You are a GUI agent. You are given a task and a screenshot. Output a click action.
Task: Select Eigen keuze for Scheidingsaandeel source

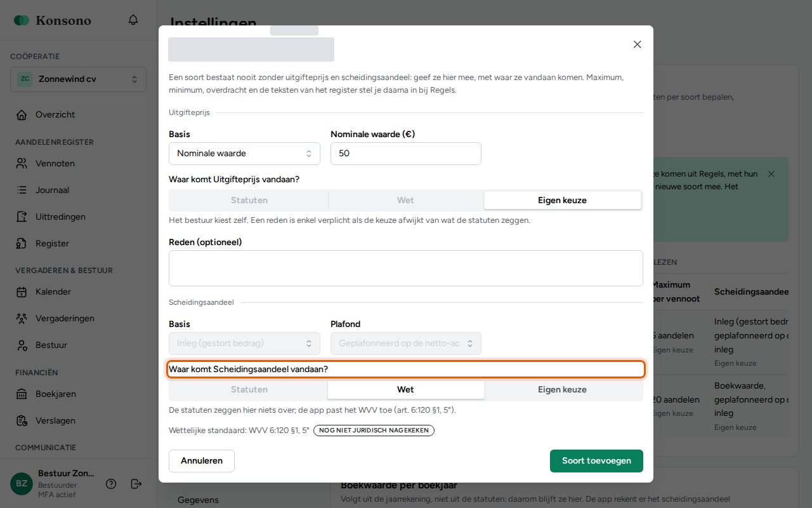(x=562, y=390)
